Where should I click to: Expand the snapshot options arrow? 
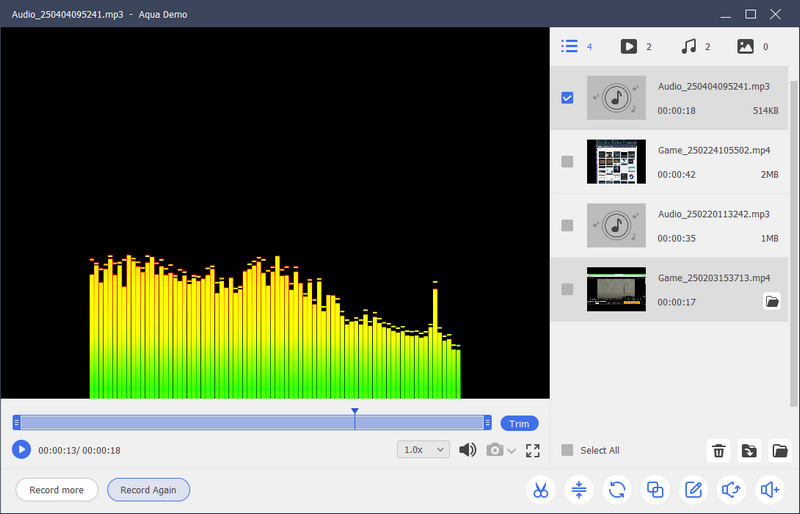pyautogui.click(x=512, y=451)
